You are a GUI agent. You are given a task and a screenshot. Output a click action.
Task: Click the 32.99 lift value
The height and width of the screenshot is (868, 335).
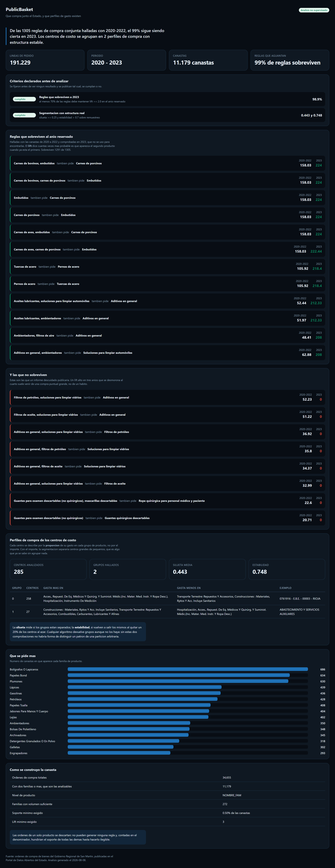tap(307, 486)
